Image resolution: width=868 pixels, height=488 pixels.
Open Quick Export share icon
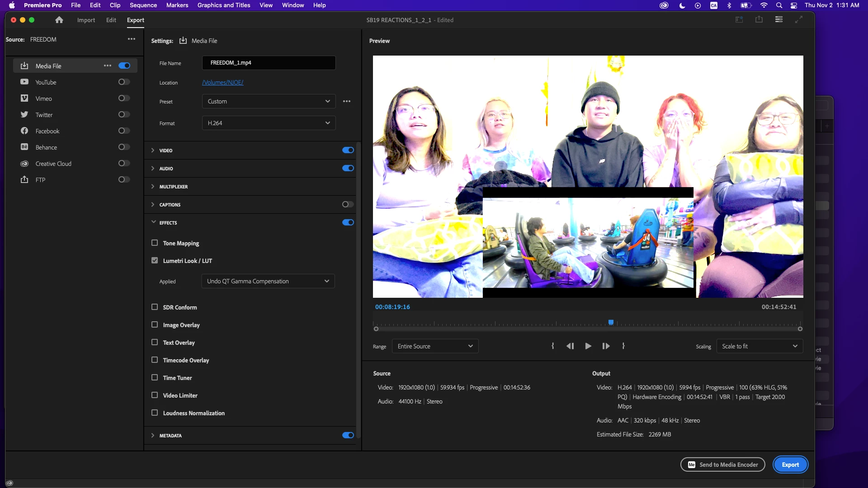pyautogui.click(x=759, y=20)
